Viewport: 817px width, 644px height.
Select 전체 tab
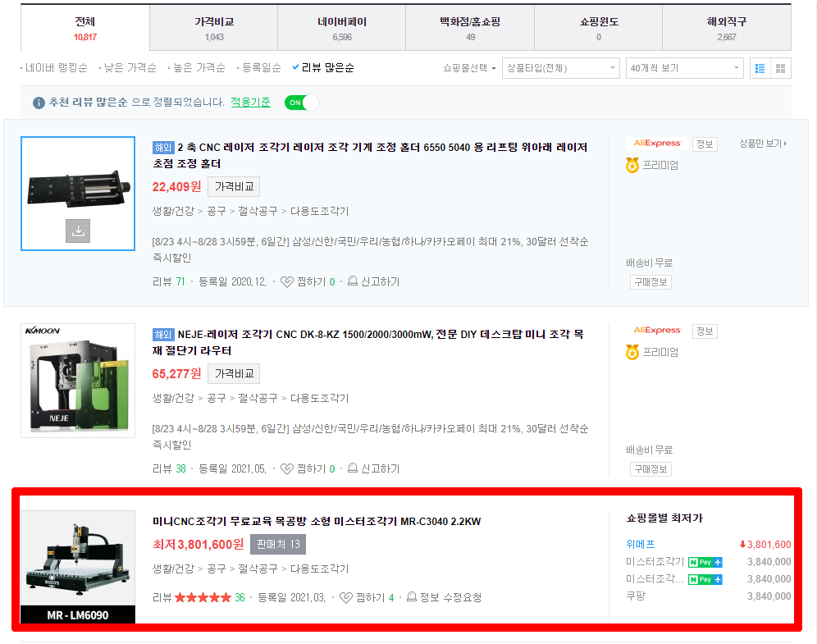[x=85, y=28]
